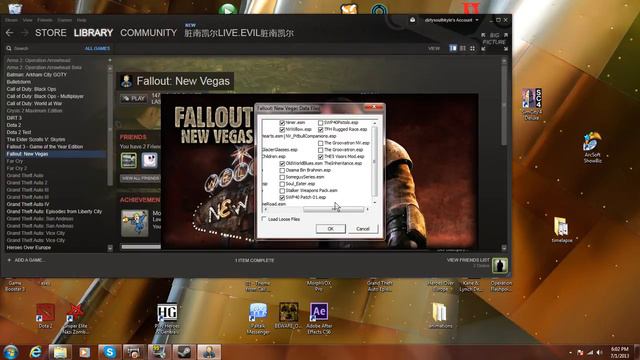The height and width of the screenshot is (360, 640).
Task: Click the PLAY button for Fallout: New Vegas
Action: [134, 98]
